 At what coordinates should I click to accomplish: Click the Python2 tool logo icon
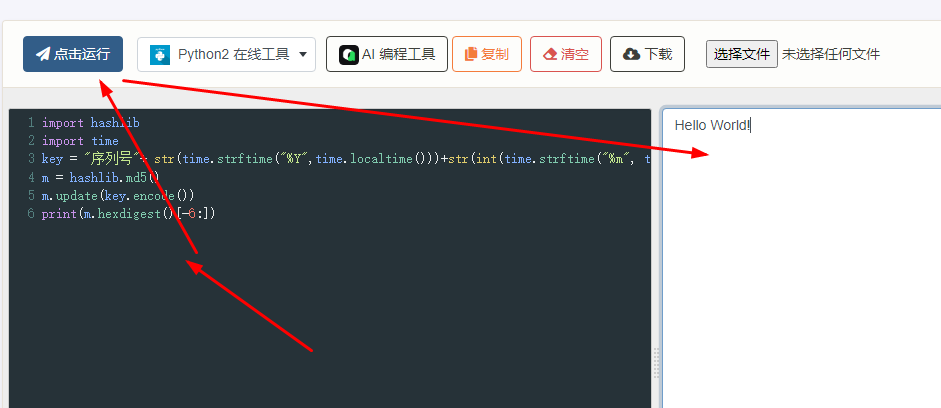(x=159, y=55)
